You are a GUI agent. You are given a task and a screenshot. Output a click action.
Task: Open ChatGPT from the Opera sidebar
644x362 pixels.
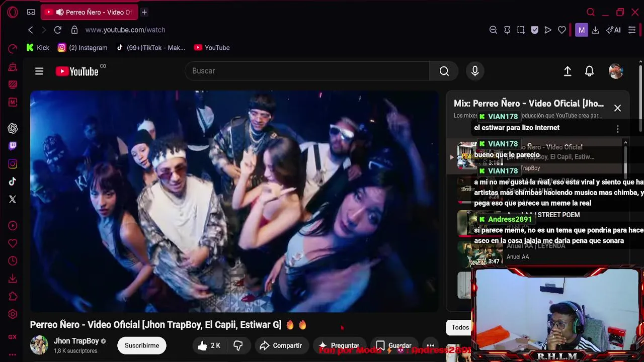pyautogui.click(x=13, y=129)
